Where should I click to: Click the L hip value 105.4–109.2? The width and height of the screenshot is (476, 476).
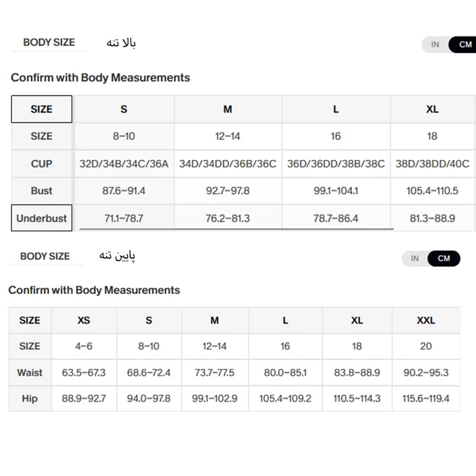(286, 399)
